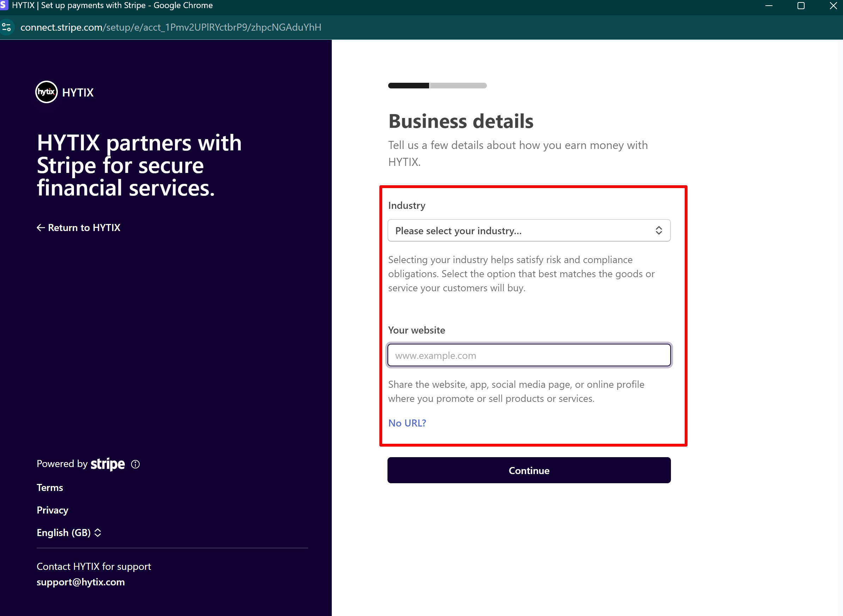Click the chevron next to English (GB)
The width and height of the screenshot is (843, 616).
(98, 533)
